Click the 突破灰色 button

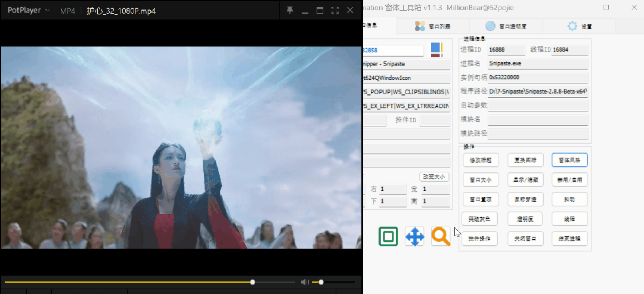tap(479, 219)
